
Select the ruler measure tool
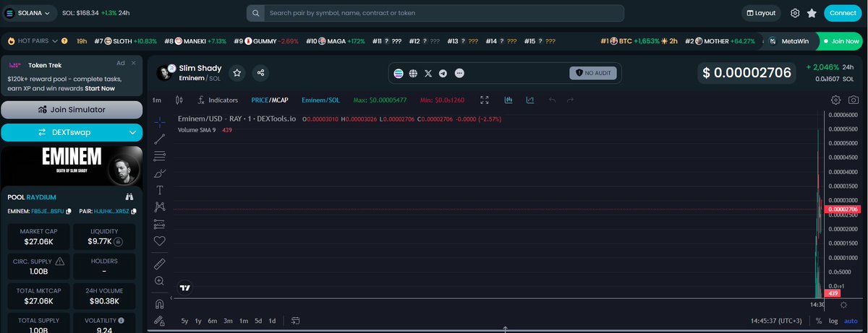coord(160,264)
